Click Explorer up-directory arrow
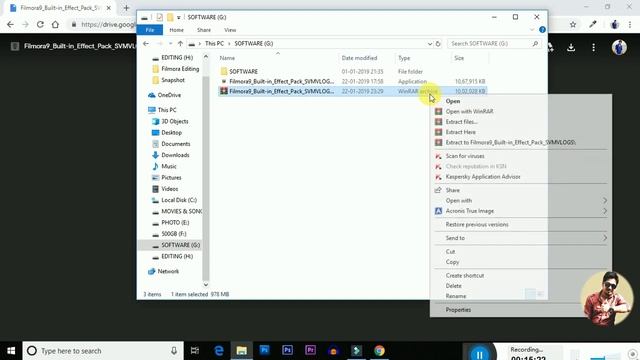640x360 pixels. pyautogui.click(x=180, y=43)
